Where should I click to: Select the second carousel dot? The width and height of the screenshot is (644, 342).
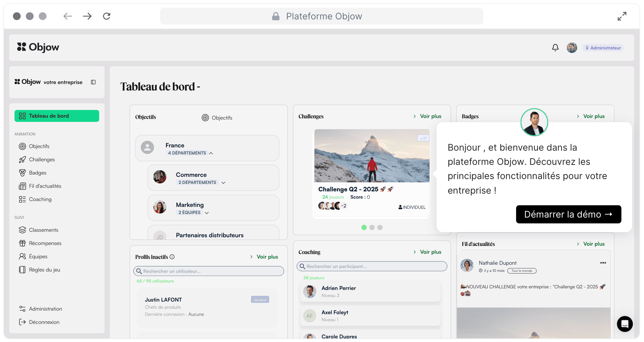click(x=372, y=227)
